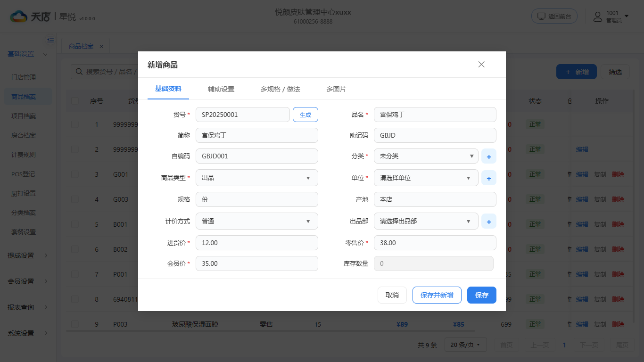Screen dimensions: 644x362
Task: Click the blue 保存 button
Action: (482, 295)
